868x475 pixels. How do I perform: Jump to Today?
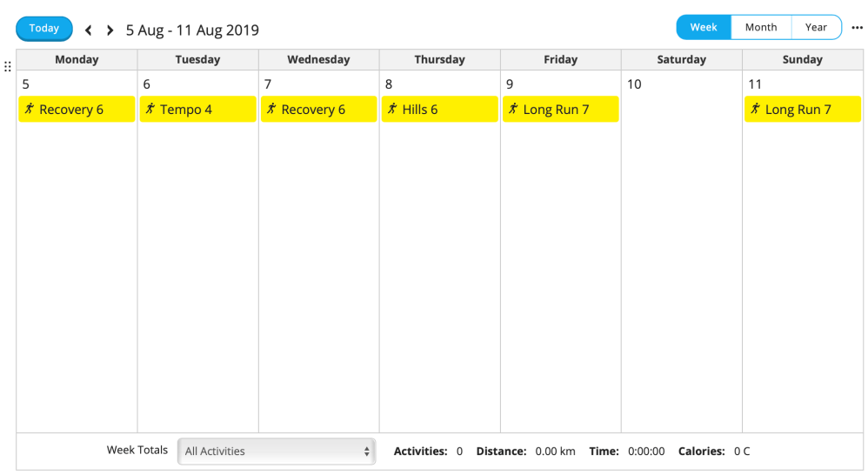pos(43,29)
